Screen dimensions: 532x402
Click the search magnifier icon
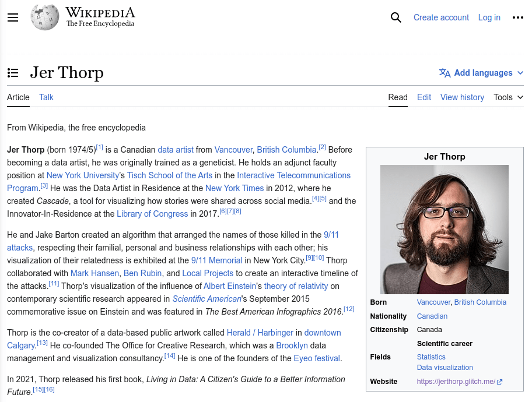395,17
